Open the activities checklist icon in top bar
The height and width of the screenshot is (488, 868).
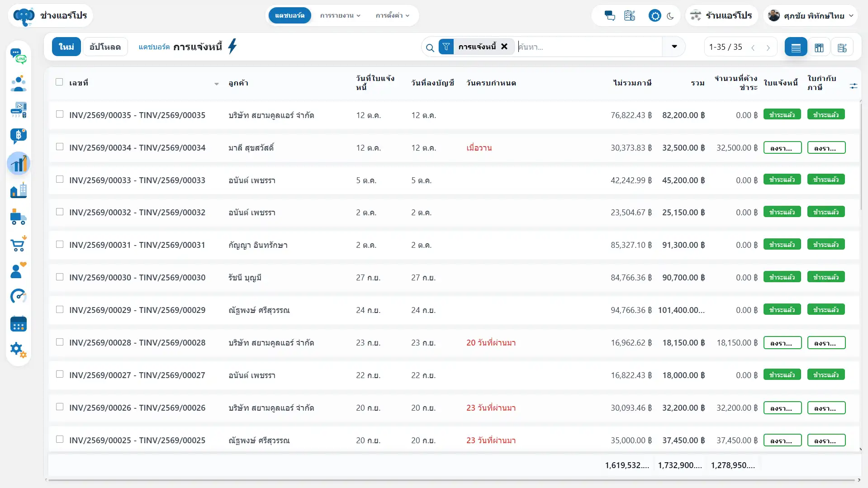click(630, 16)
